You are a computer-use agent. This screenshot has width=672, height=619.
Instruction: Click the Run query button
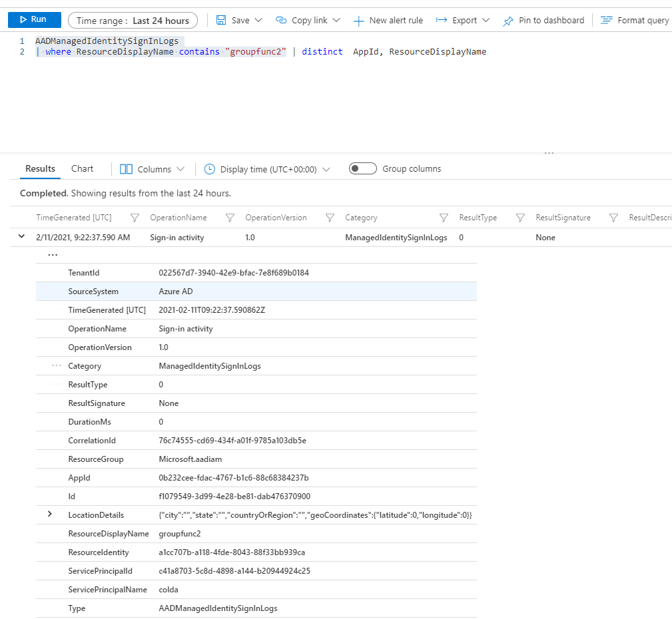(x=34, y=20)
